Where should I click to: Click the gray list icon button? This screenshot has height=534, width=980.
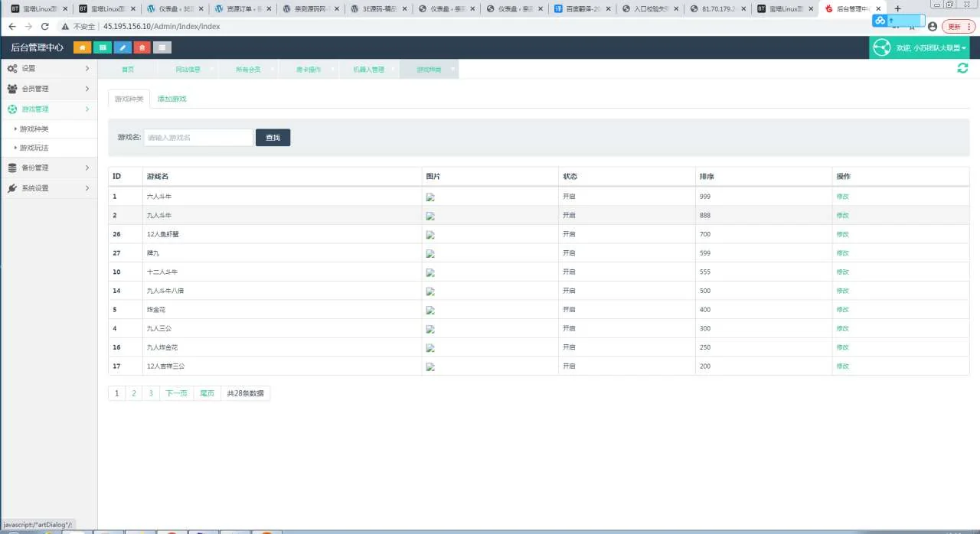pyautogui.click(x=162, y=47)
